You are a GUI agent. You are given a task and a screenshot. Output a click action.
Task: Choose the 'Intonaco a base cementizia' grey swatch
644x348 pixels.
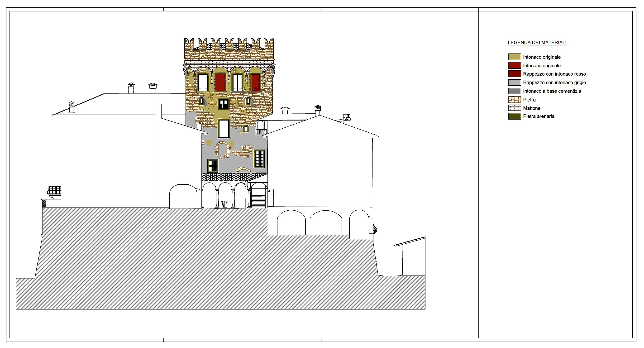[515, 91]
